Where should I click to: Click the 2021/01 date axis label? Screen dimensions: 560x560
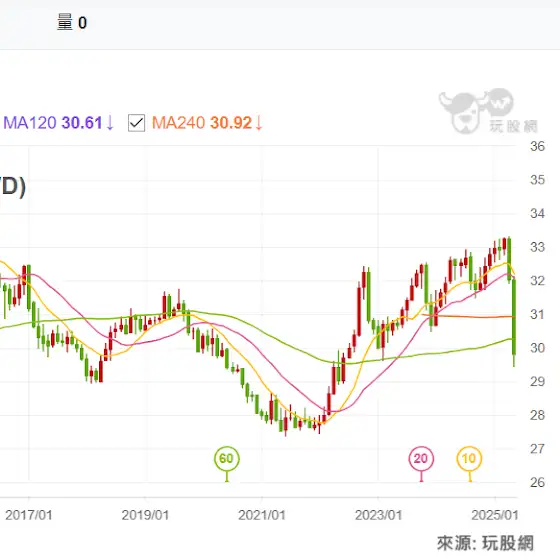(x=262, y=515)
